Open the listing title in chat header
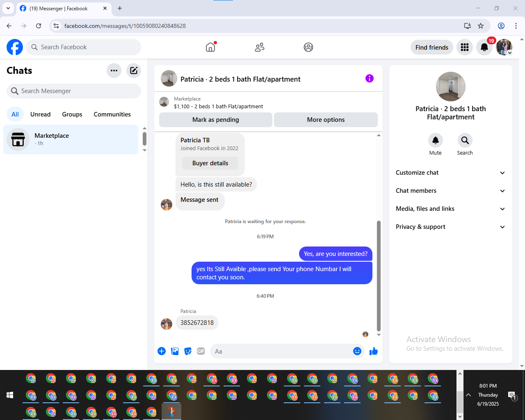525x420 pixels. pyautogui.click(x=240, y=79)
